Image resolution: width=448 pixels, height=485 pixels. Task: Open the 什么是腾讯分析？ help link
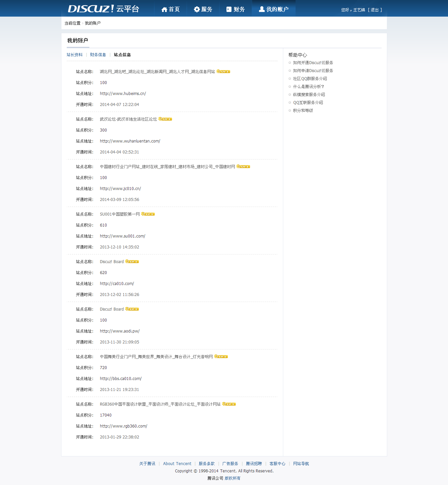[x=308, y=86]
